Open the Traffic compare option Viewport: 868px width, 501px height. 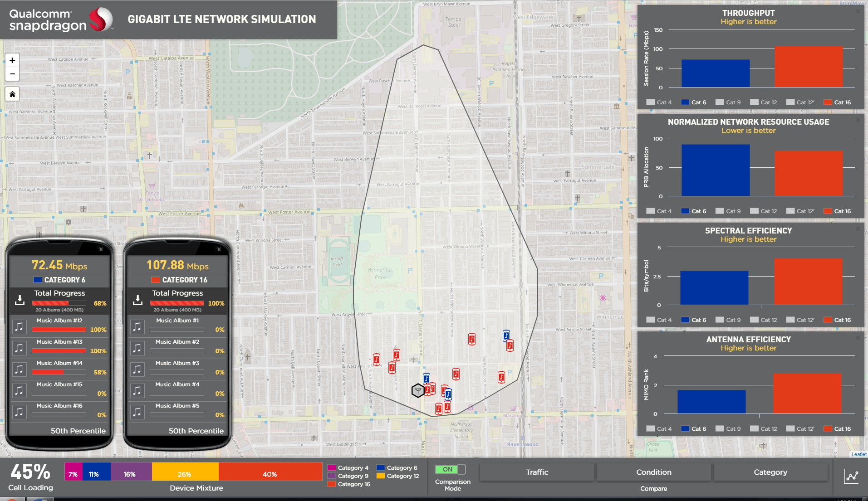(x=537, y=472)
